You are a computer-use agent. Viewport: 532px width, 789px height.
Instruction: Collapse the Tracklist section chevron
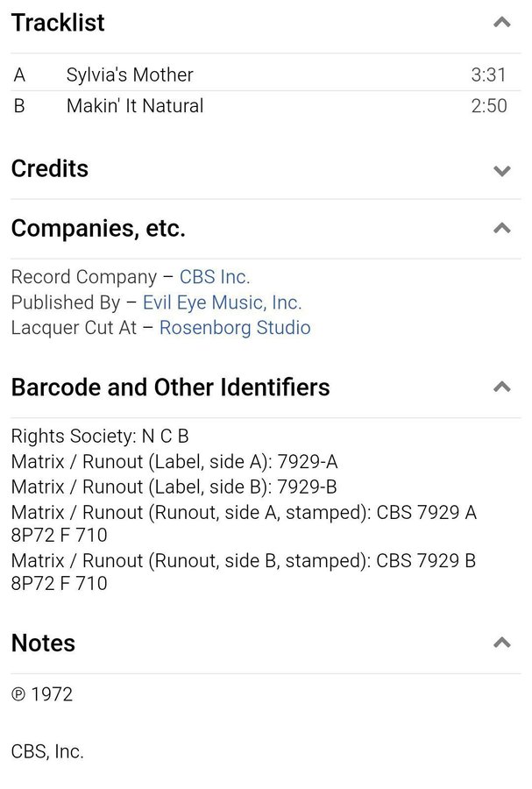[x=502, y=23]
